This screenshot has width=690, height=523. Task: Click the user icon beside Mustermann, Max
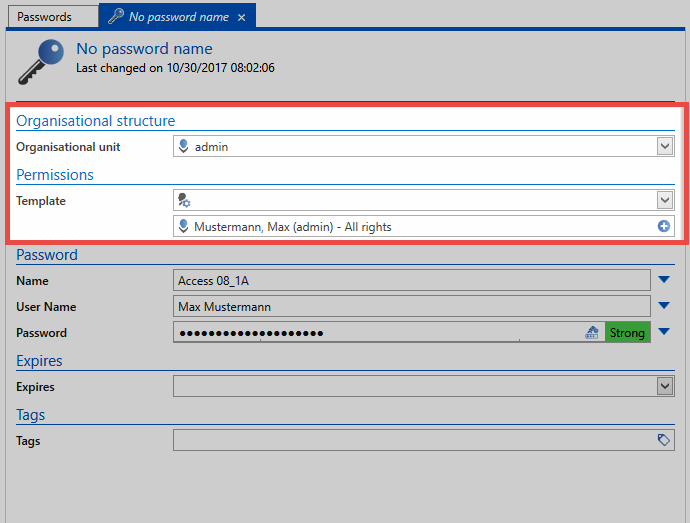pyautogui.click(x=184, y=226)
